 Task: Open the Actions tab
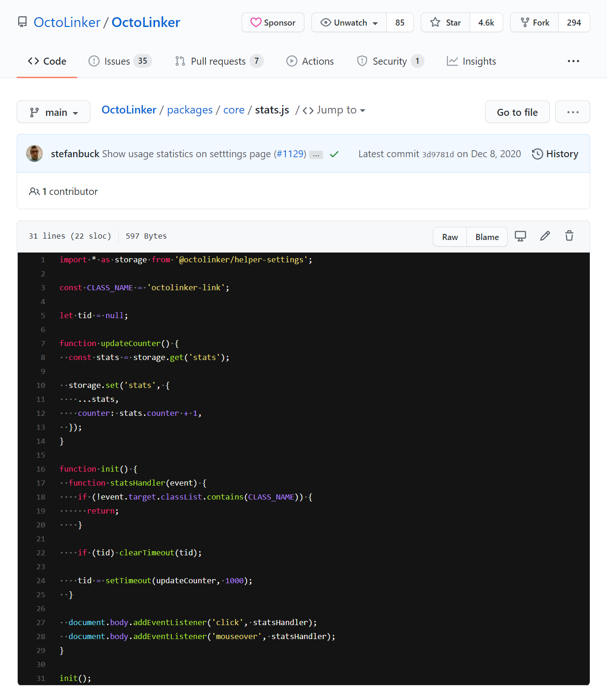click(x=310, y=61)
